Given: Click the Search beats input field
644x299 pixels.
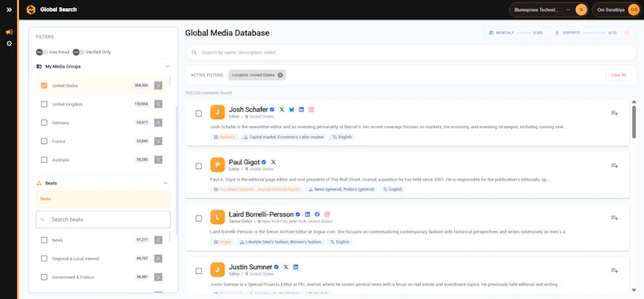Looking at the screenshot, I should (103, 220).
